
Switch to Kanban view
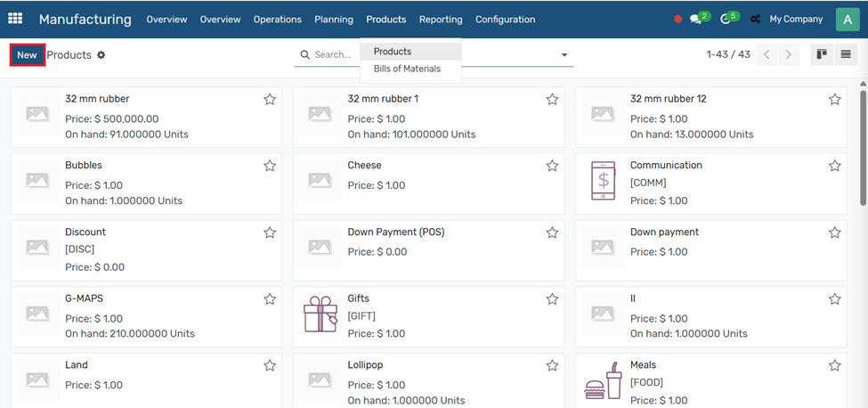click(x=821, y=55)
